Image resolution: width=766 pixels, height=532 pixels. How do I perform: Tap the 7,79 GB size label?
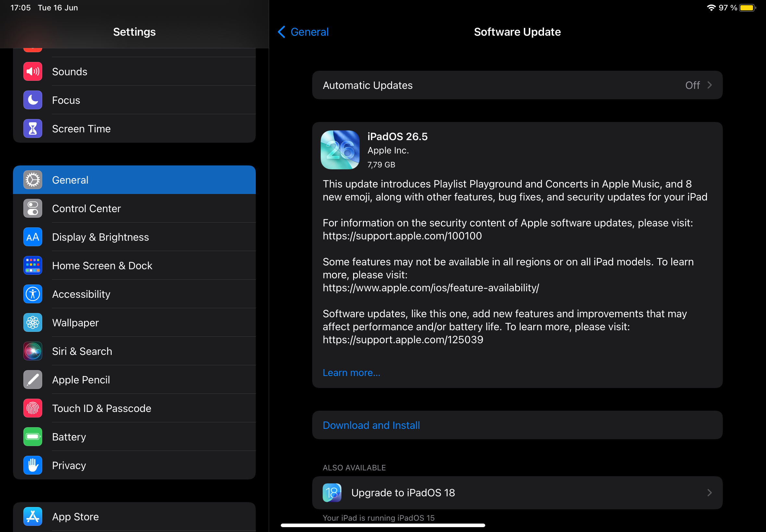(x=381, y=165)
